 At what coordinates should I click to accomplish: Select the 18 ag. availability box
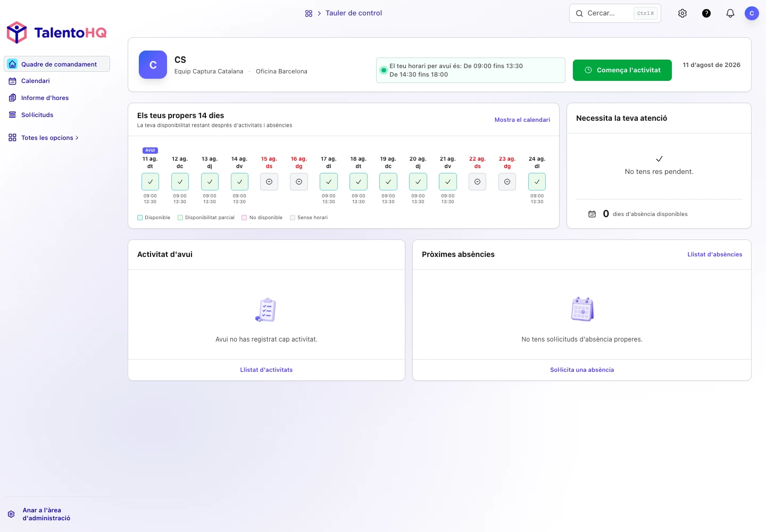(359, 181)
